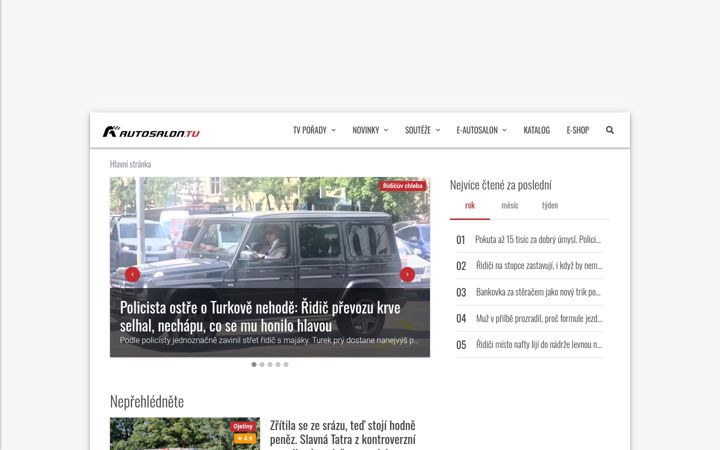Expand the Novinky dropdown menu
The height and width of the screenshot is (450, 720).
tap(370, 130)
